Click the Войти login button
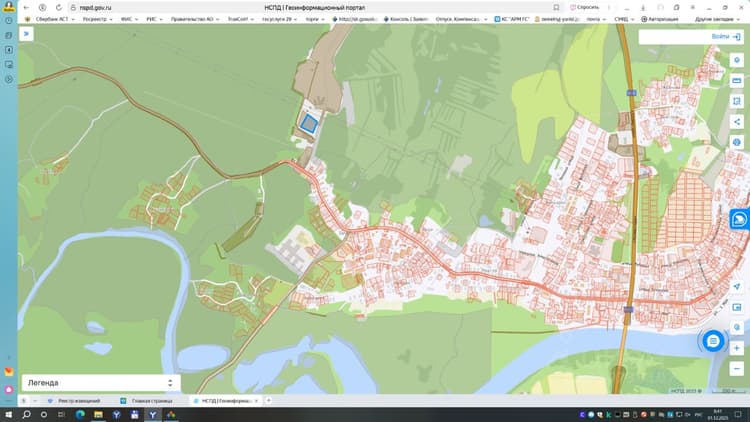 (726, 37)
